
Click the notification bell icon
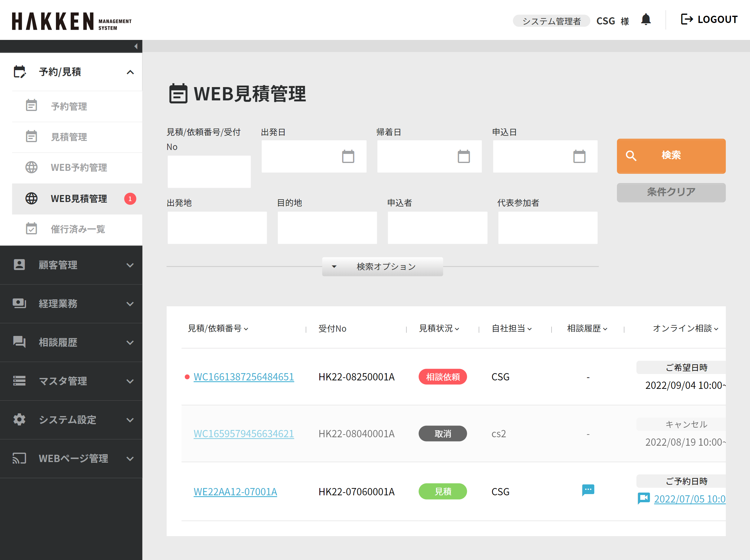tap(646, 20)
